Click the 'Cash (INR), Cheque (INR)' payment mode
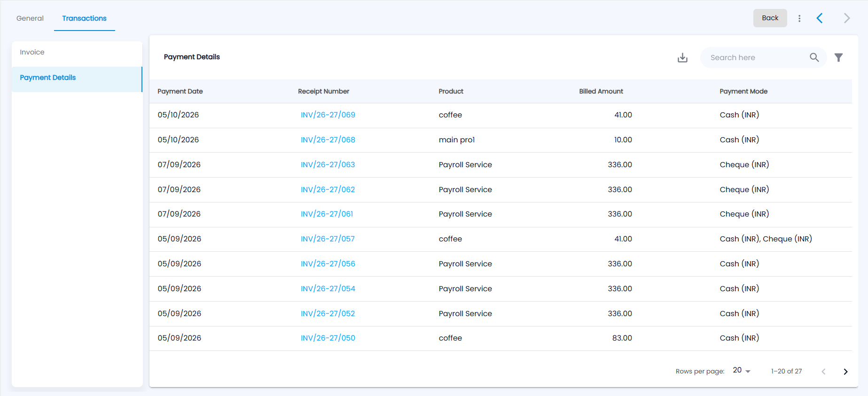868x396 pixels. [766, 239]
